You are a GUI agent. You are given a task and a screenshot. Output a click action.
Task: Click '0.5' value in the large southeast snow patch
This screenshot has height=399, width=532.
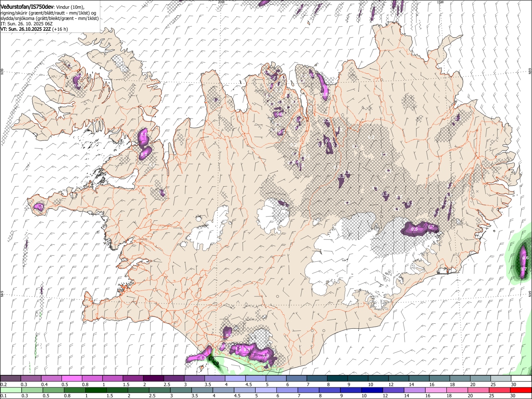click(414, 229)
